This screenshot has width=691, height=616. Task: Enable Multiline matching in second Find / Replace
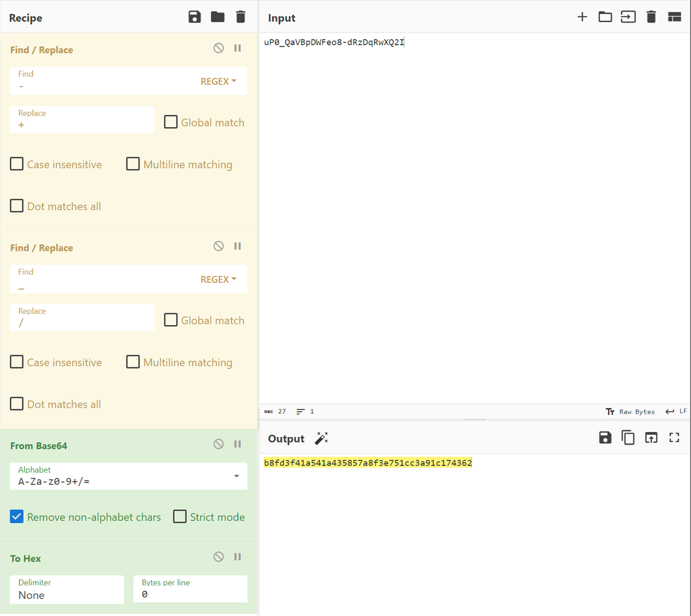pyautogui.click(x=133, y=362)
